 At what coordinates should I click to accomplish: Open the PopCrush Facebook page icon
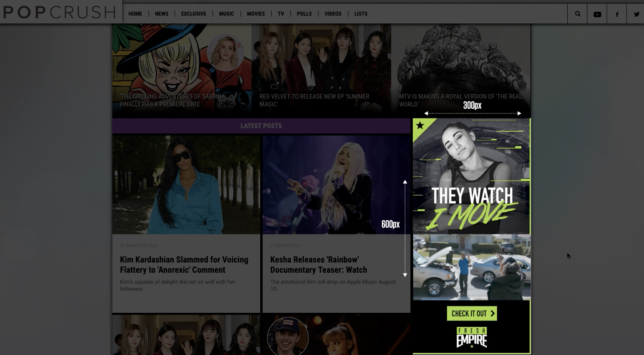pyautogui.click(x=617, y=14)
